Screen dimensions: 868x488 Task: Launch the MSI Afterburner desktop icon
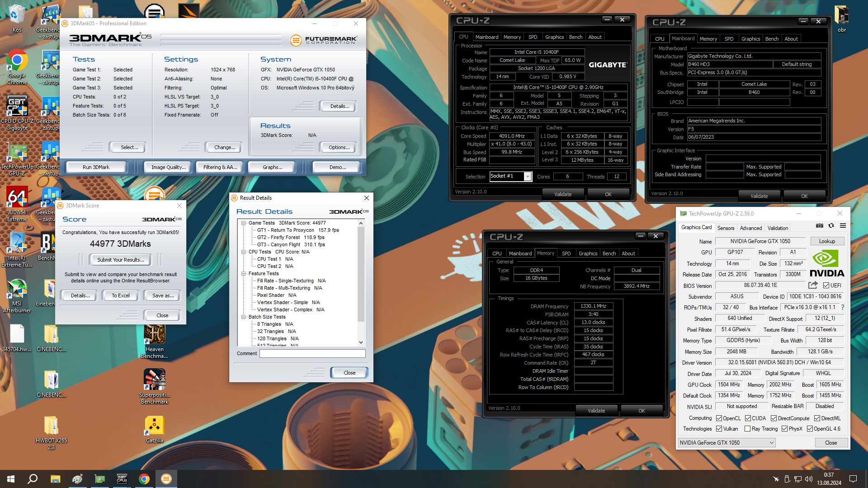(17, 296)
